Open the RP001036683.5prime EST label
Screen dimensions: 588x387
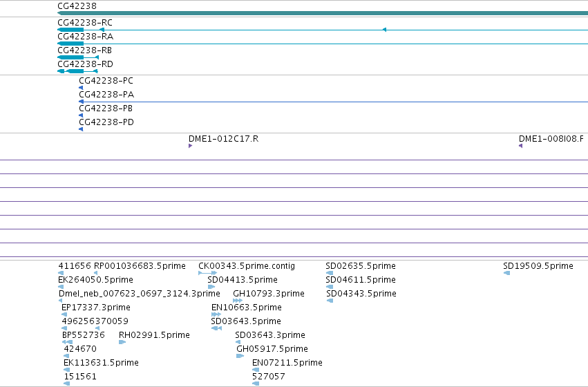click(140, 266)
